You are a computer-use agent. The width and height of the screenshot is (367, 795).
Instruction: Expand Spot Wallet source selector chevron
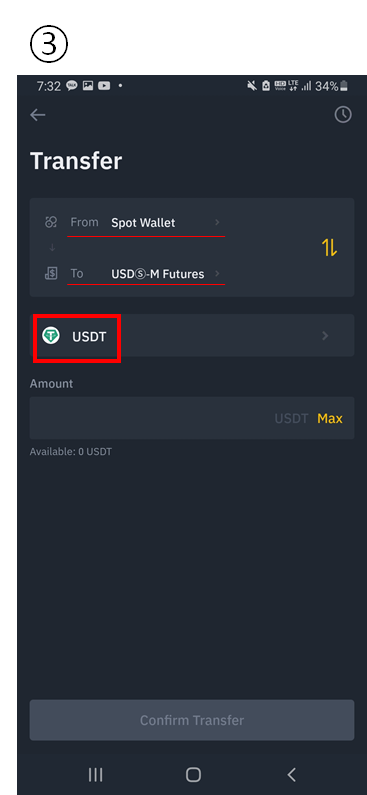[x=217, y=222]
